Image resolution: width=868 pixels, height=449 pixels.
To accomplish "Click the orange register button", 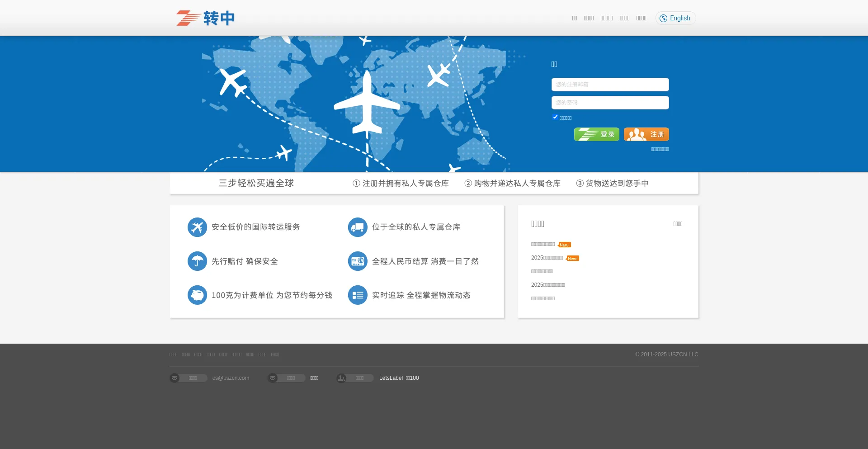I will 646,134.
